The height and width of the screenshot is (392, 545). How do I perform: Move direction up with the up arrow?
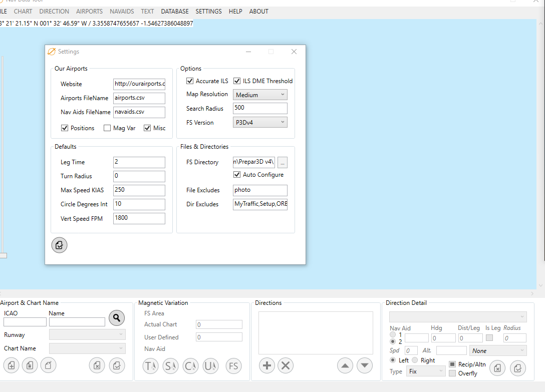345,365
